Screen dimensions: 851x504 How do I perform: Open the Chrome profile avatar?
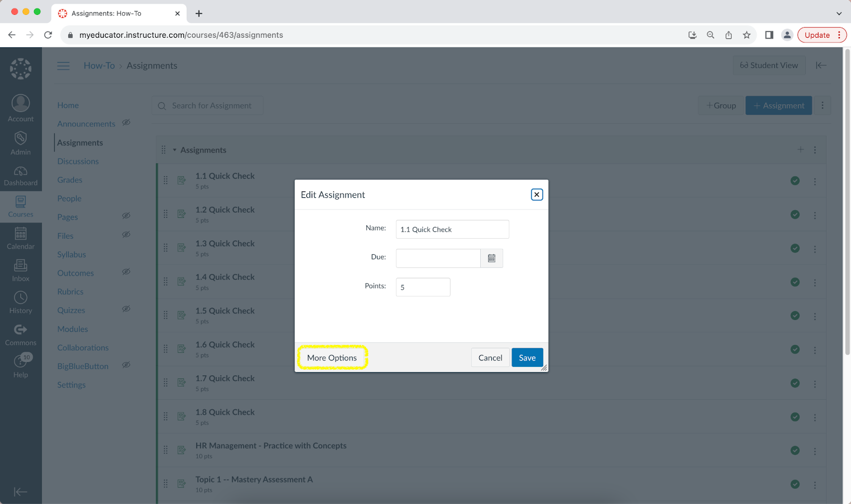click(787, 35)
